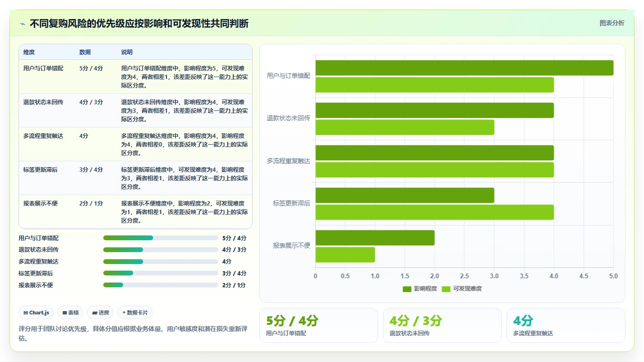Click the 用户与订单错配 可发现难度 bar in chart
Screen dimensions: 644x362
click(435, 85)
